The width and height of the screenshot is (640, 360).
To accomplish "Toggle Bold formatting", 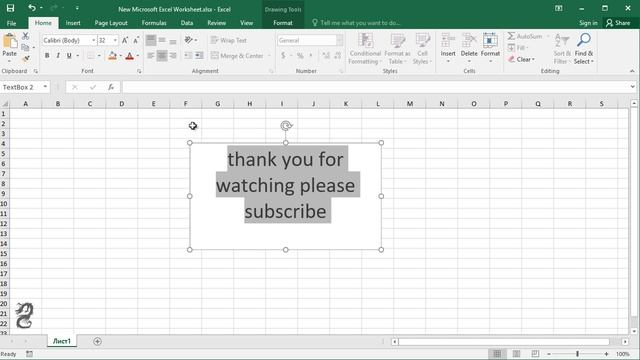I will point(47,56).
